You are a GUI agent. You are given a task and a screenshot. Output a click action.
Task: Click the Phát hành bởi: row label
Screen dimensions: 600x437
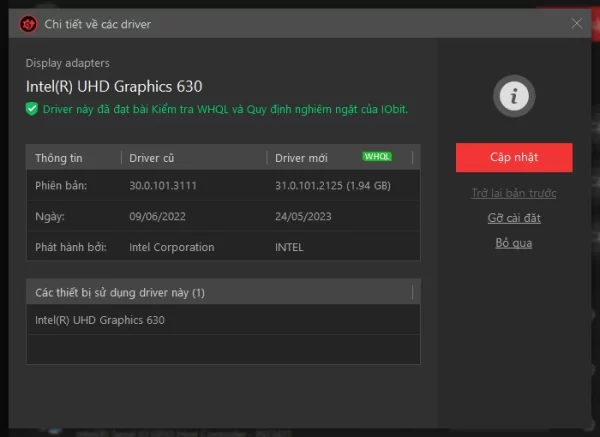(x=71, y=247)
